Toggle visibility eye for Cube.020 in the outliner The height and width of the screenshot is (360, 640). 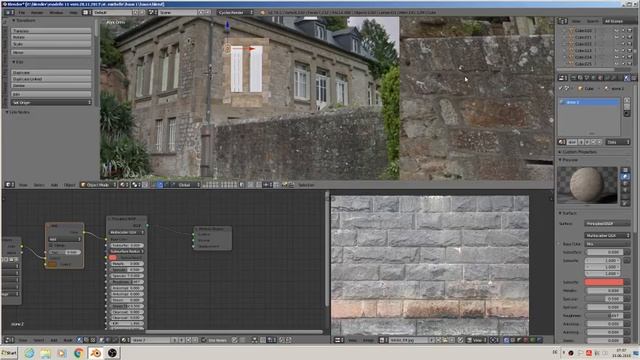616,31
